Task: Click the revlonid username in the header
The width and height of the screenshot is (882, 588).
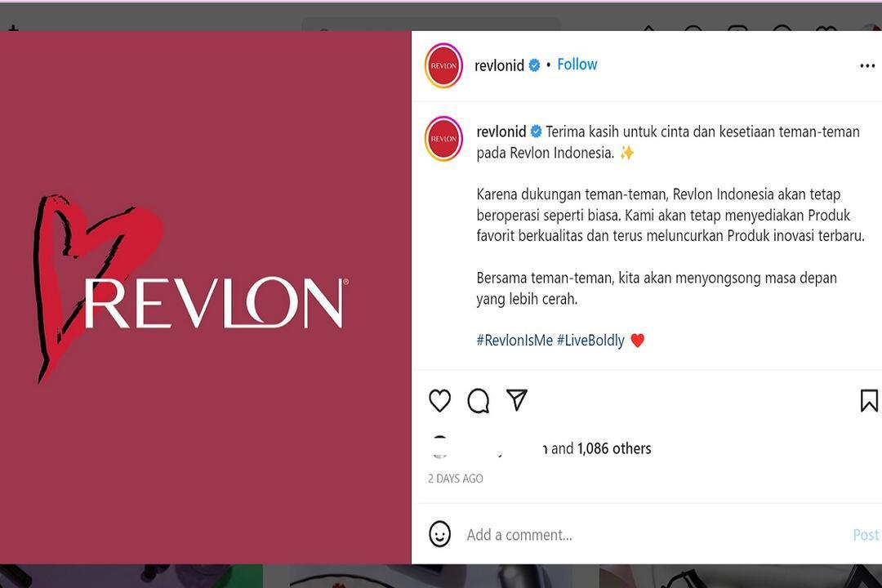Action: [x=499, y=65]
